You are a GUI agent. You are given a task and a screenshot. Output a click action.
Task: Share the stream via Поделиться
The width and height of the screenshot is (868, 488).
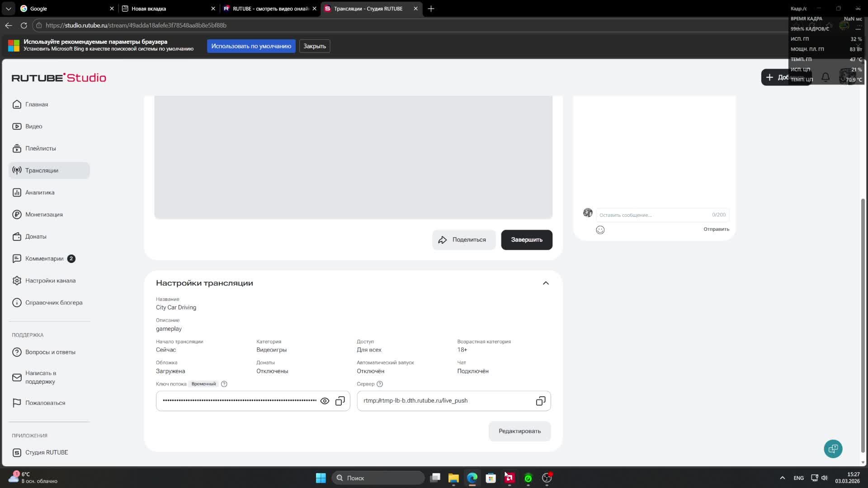(463, 240)
